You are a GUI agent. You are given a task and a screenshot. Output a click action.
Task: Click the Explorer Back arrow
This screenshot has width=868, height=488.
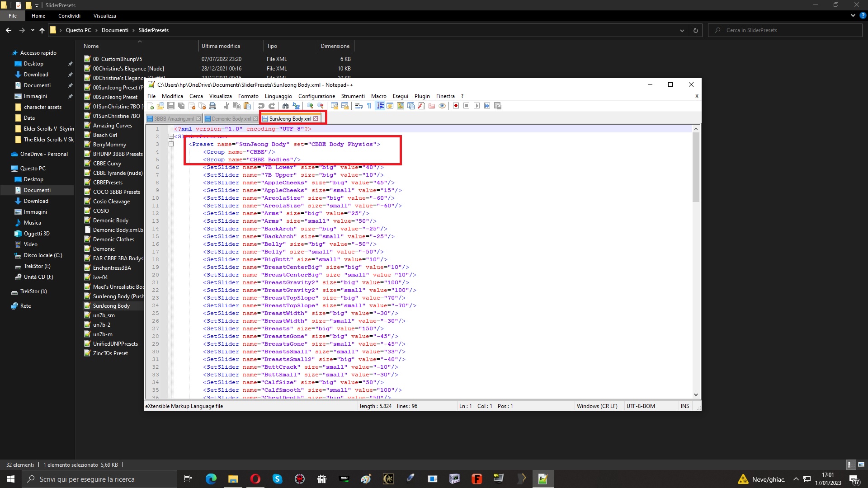[9, 30]
